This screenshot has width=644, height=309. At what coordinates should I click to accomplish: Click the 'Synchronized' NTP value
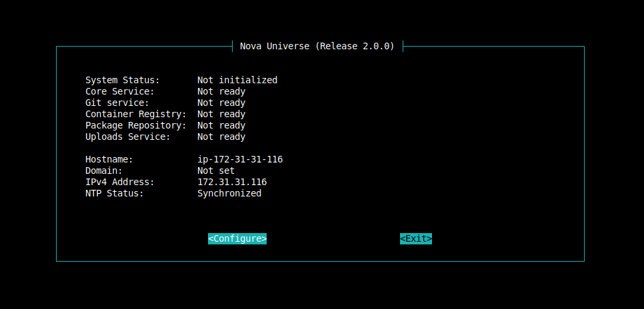pos(229,193)
